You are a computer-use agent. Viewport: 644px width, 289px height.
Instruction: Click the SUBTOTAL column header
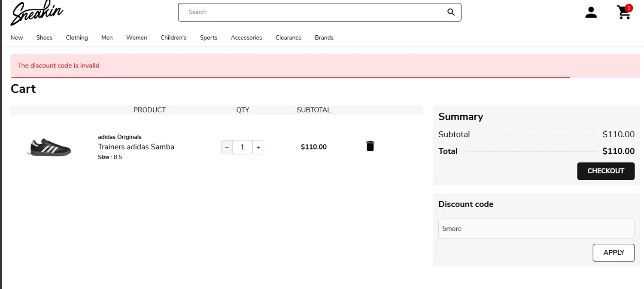click(314, 110)
